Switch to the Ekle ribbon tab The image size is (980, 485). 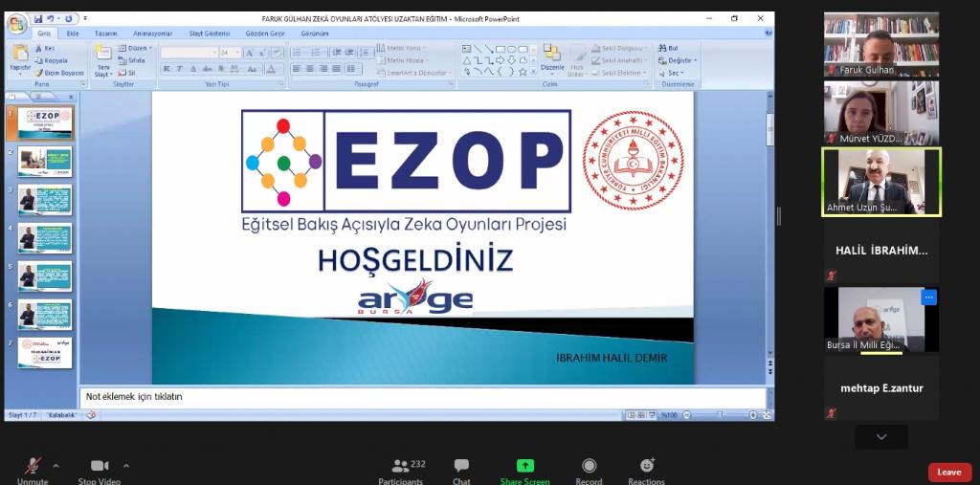[x=73, y=33]
